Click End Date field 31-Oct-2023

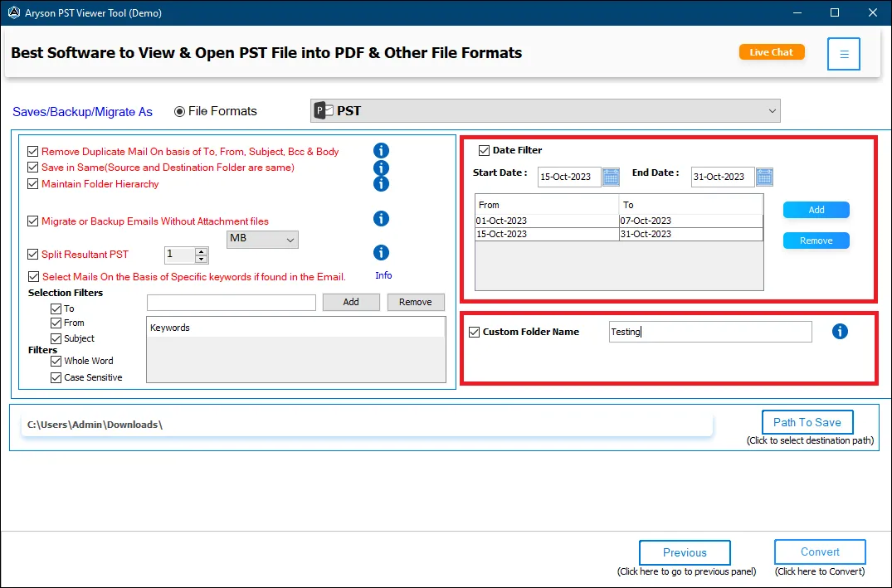click(723, 177)
